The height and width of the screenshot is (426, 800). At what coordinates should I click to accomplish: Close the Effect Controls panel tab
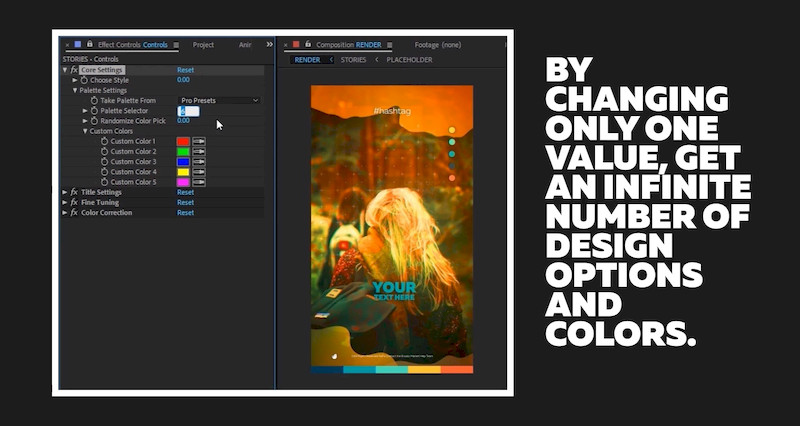click(67, 45)
